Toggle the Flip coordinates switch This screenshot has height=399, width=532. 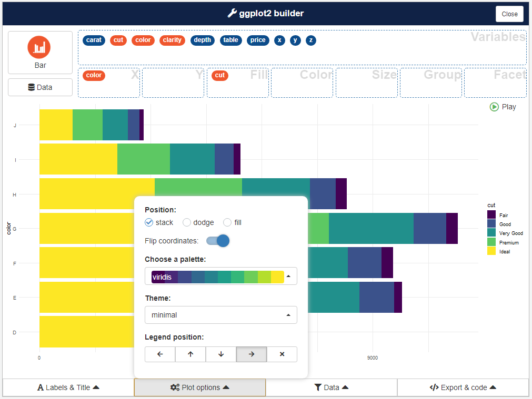point(218,241)
